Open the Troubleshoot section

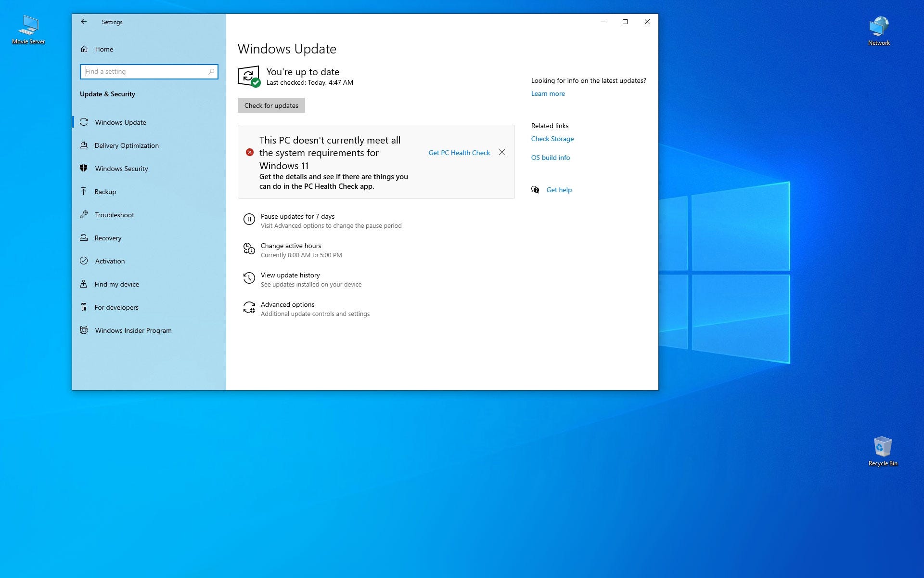point(149,215)
